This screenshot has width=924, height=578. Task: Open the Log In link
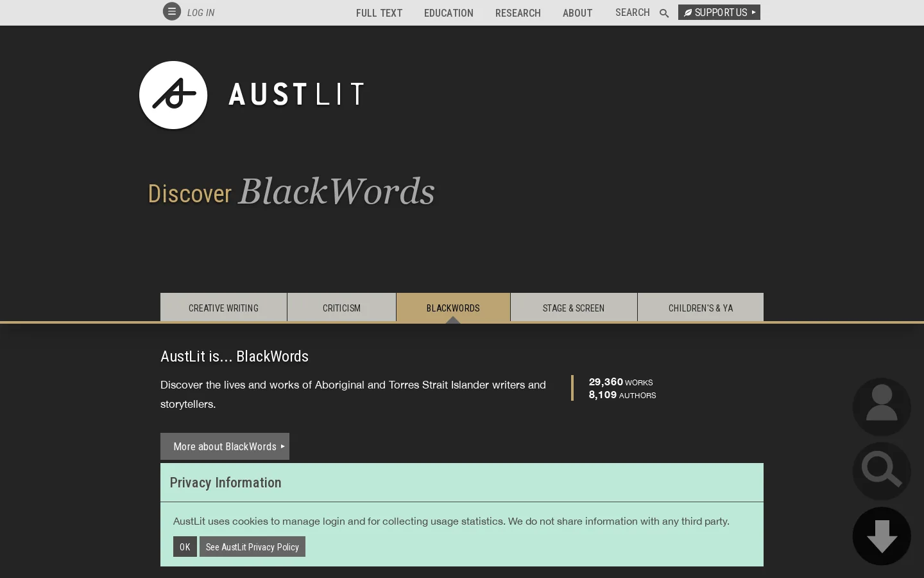click(201, 13)
